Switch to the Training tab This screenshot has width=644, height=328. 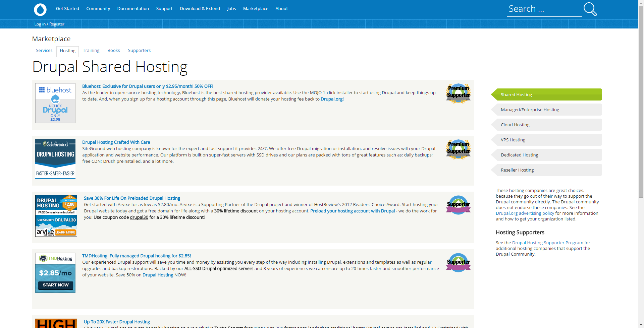pos(91,50)
